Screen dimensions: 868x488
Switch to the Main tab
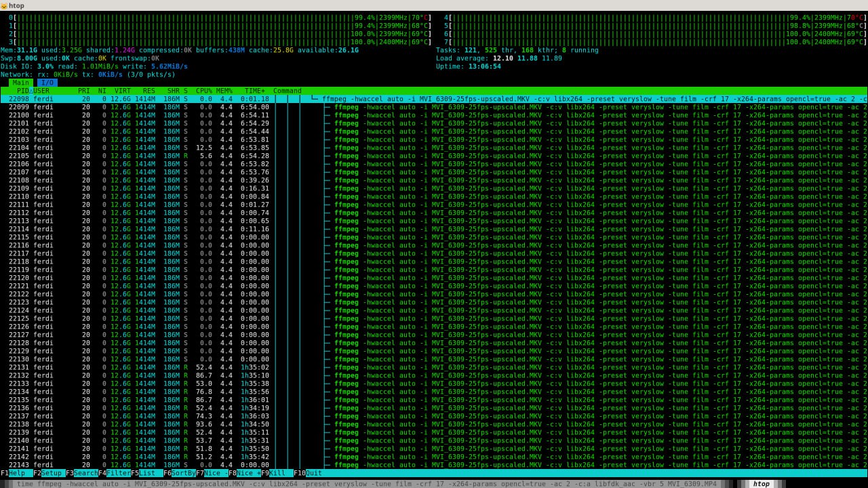20,83
